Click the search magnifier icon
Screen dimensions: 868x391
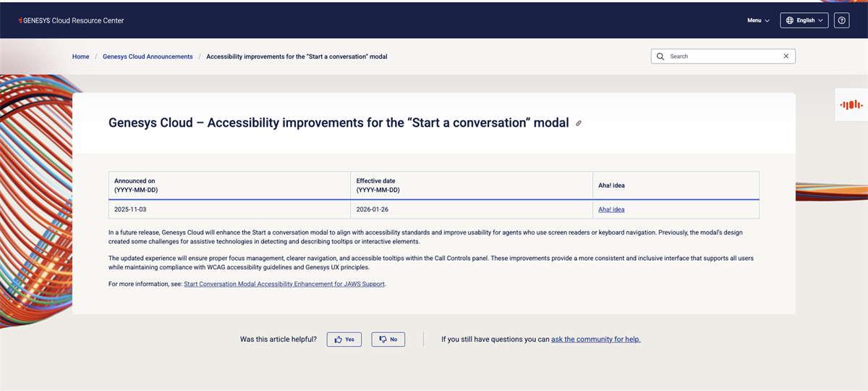click(660, 56)
